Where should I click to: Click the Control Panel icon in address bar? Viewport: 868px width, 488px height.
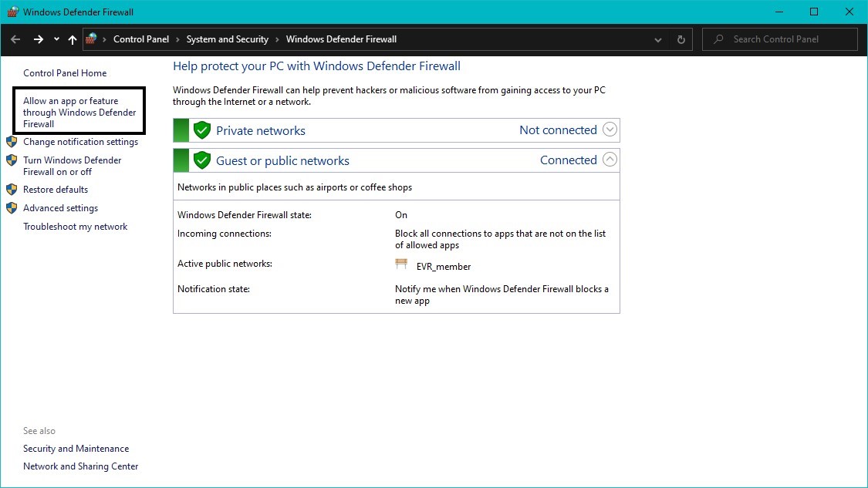pyautogui.click(x=91, y=39)
